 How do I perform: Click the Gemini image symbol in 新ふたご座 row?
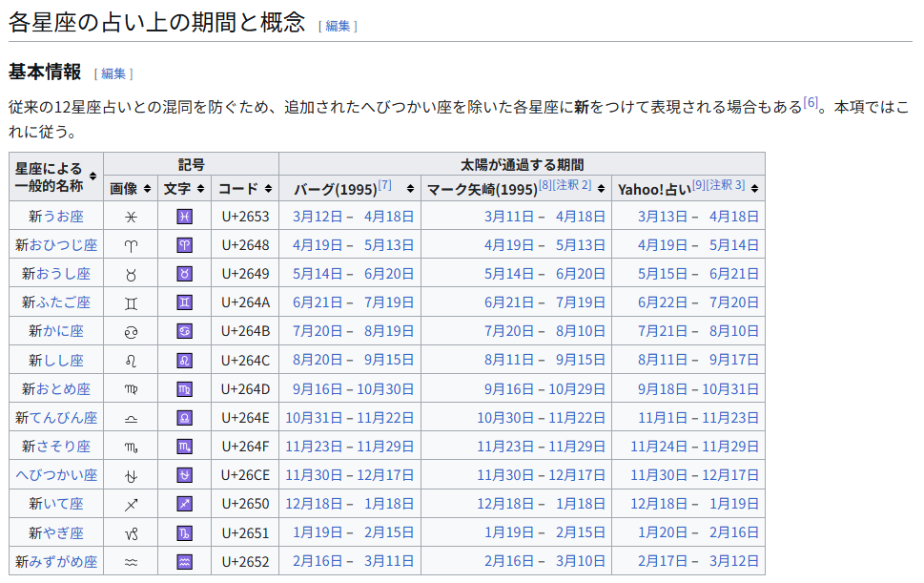tap(131, 302)
